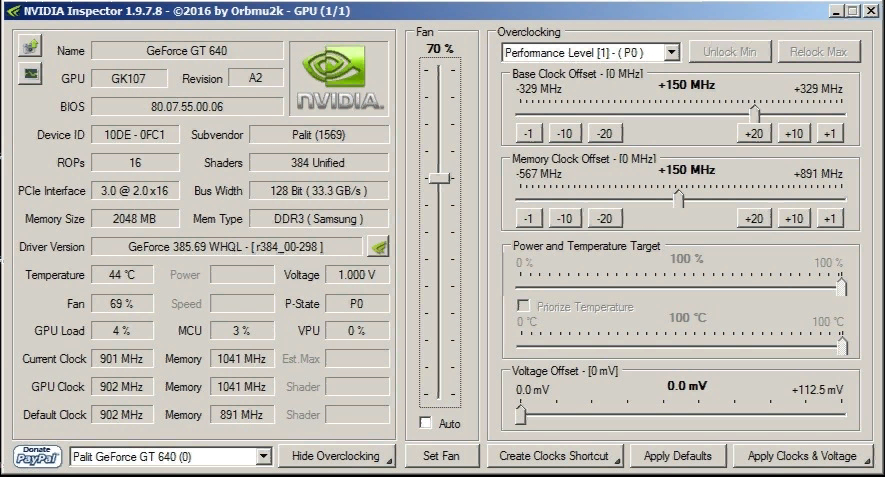Click the Name field showing GeForce GT 640
This screenshot has width=885, height=477.
187,51
